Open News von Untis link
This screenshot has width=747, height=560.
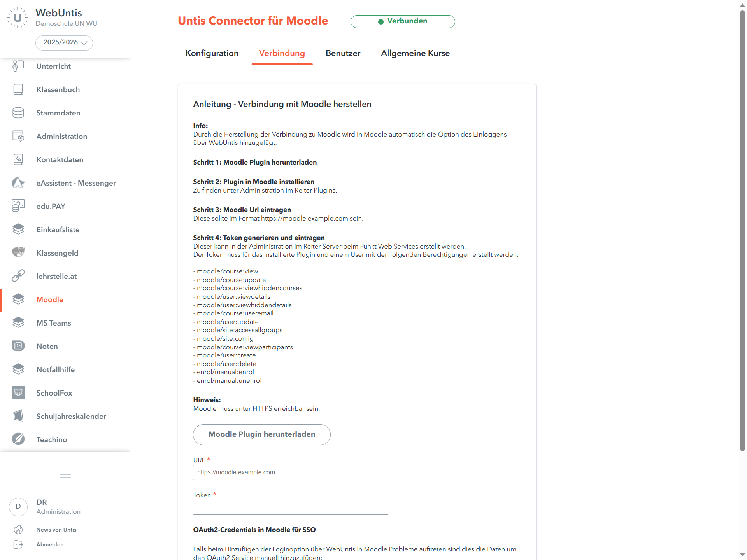(56, 530)
